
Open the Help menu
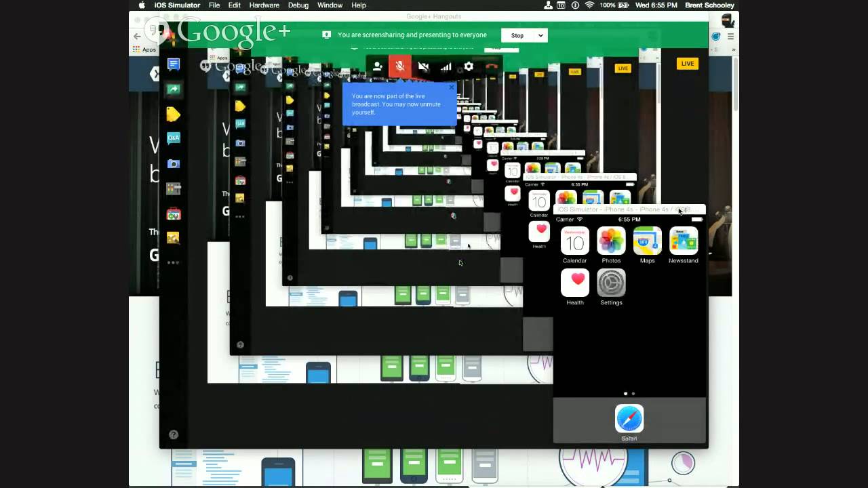tap(359, 5)
